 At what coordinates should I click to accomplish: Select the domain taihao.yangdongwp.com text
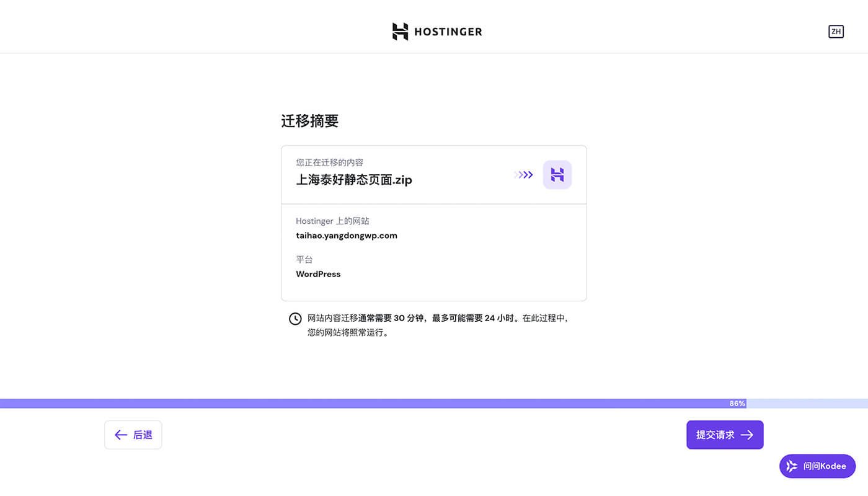point(347,235)
